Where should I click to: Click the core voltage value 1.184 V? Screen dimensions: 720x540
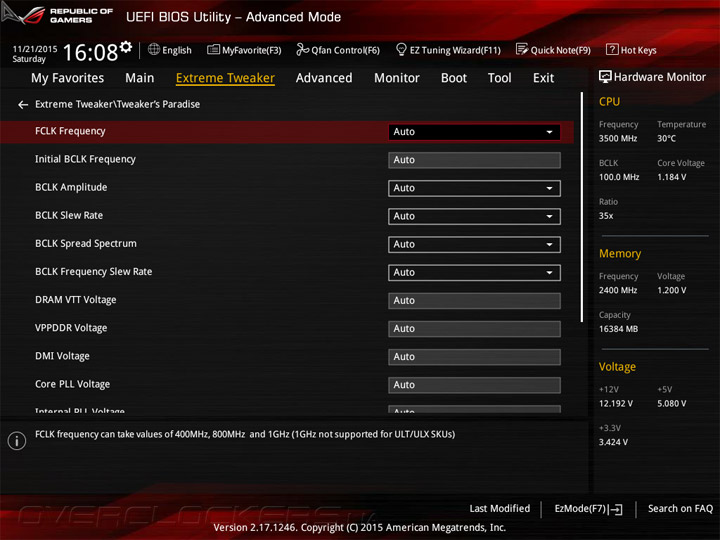[671, 177]
